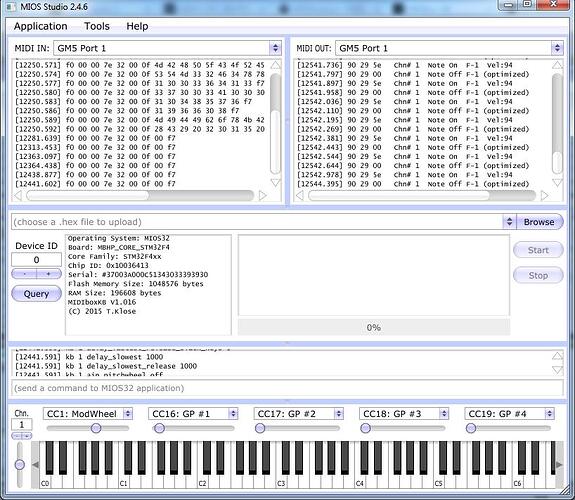Play the C6 key on keyboard

517,482
